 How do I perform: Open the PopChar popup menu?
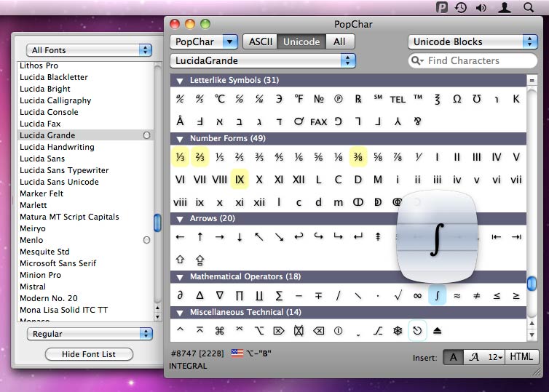point(203,41)
